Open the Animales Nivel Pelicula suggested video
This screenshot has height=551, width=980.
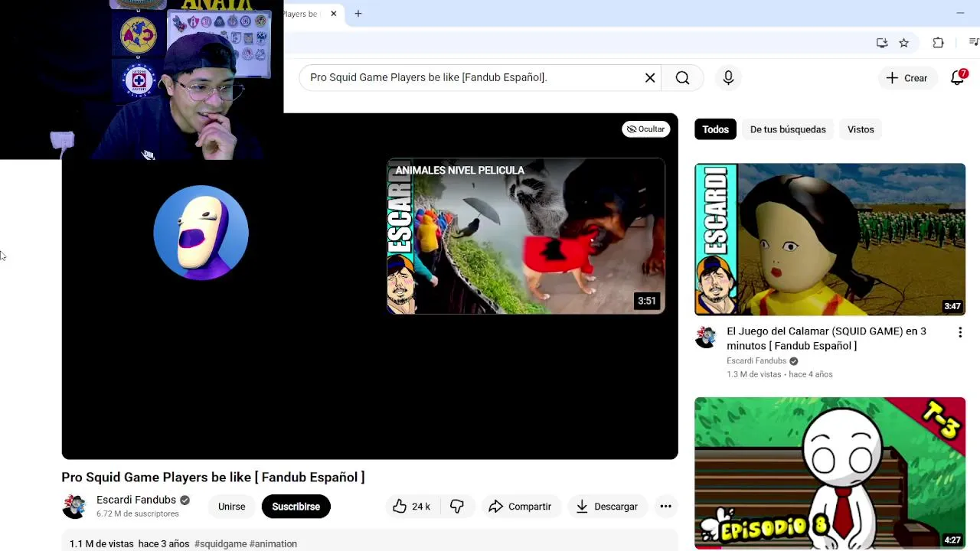click(x=526, y=236)
